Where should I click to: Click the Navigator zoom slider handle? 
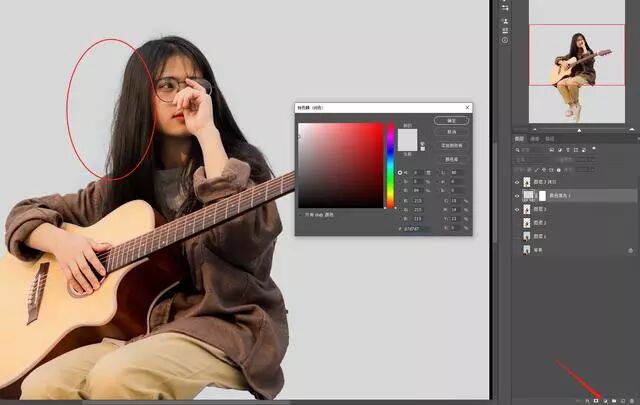pyautogui.click(x=579, y=131)
